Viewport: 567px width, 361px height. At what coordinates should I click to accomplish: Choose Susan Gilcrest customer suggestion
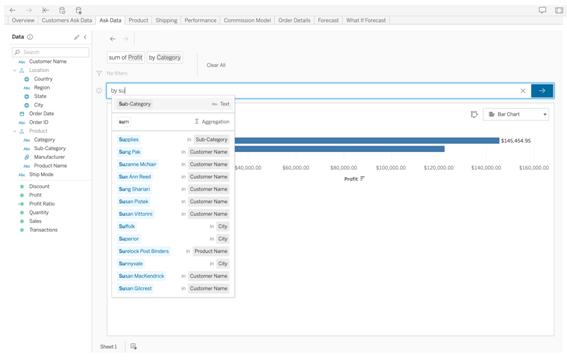pos(174,288)
